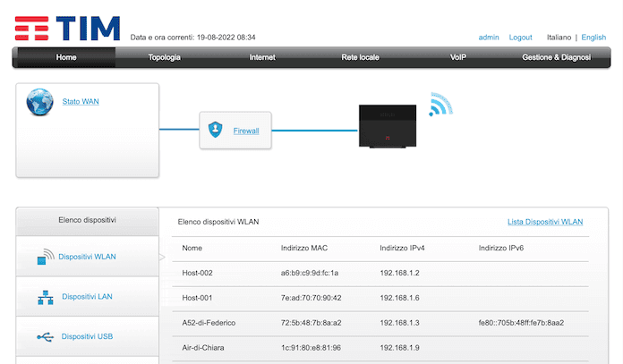Click IP address 192.168.1.3
This screenshot has height=364, width=623.
coord(399,323)
